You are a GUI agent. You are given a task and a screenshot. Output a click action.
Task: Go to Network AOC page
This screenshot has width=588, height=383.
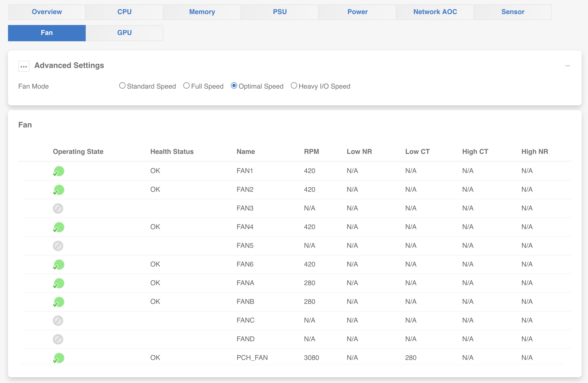pyautogui.click(x=435, y=12)
